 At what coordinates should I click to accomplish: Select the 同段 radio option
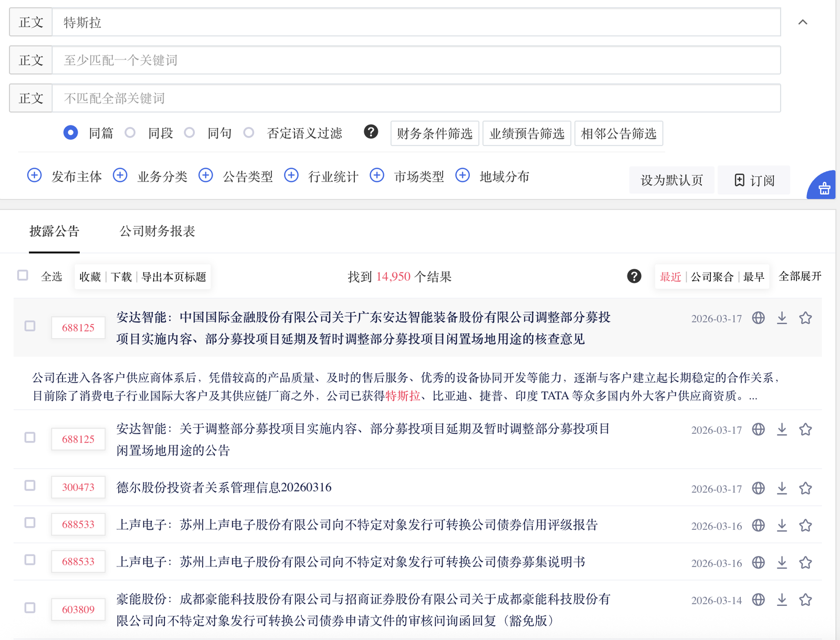point(130,133)
